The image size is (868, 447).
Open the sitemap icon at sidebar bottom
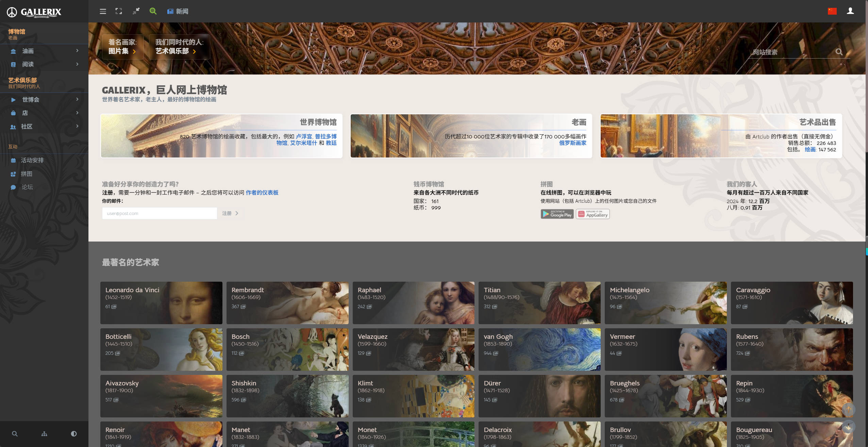tap(44, 434)
